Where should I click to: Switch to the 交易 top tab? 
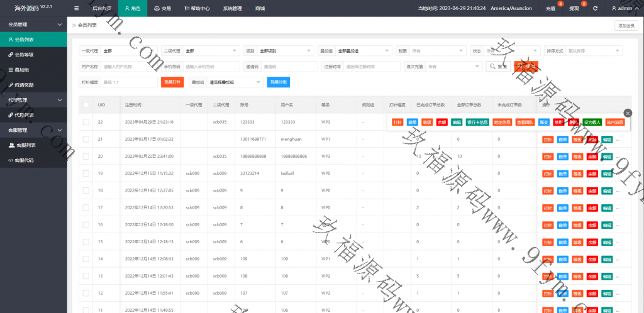162,8
